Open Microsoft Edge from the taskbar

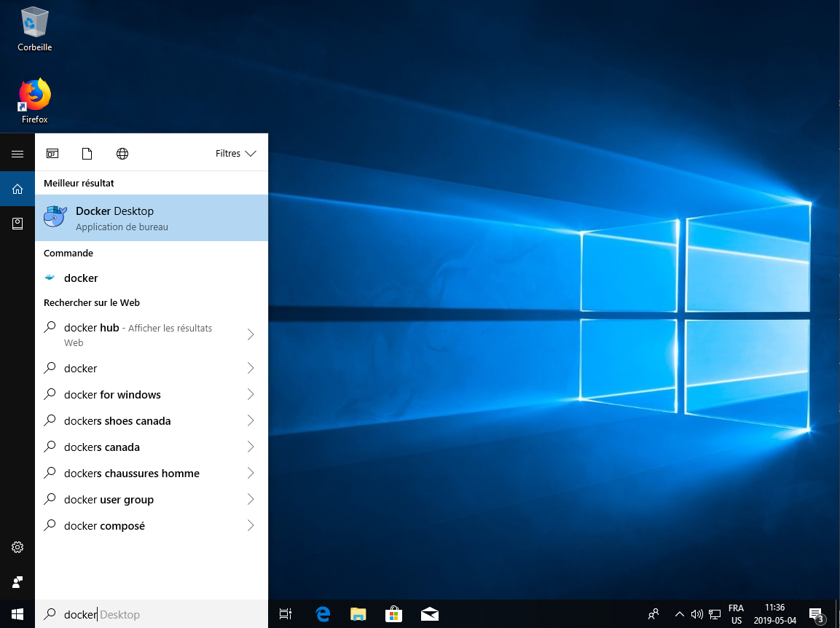tap(323, 614)
